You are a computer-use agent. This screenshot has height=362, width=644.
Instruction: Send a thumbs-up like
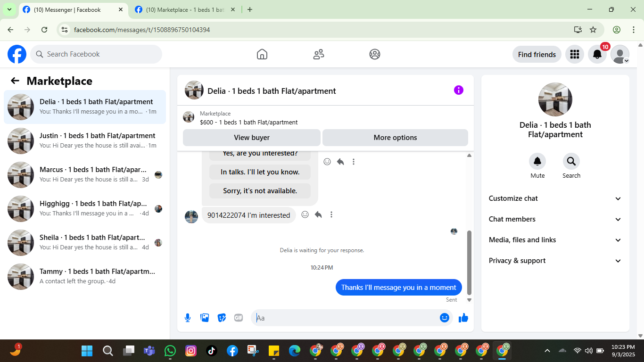pos(463,318)
